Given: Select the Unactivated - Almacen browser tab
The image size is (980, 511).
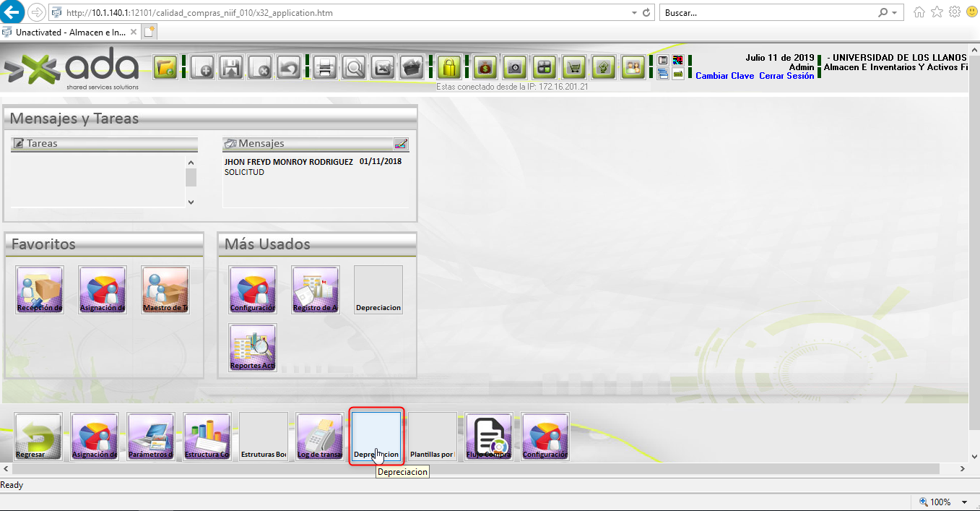Looking at the screenshot, I should (71, 33).
